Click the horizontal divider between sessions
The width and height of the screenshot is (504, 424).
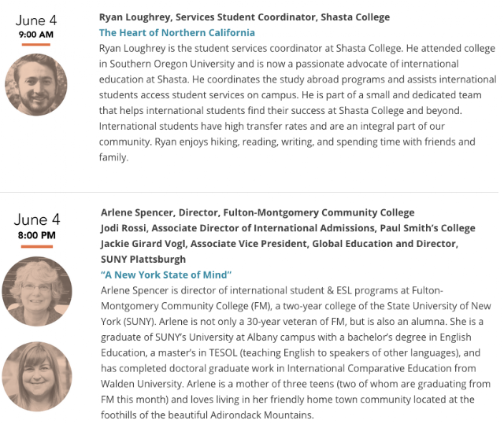[249, 192]
